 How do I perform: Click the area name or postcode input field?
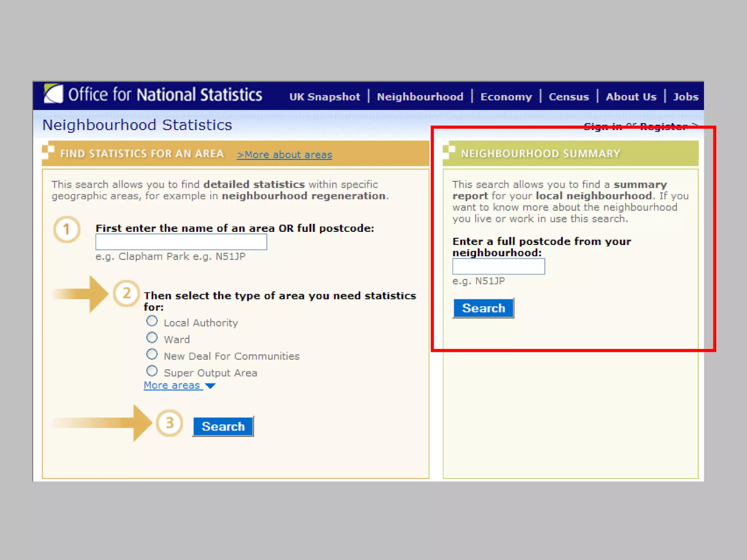pyautogui.click(x=181, y=242)
